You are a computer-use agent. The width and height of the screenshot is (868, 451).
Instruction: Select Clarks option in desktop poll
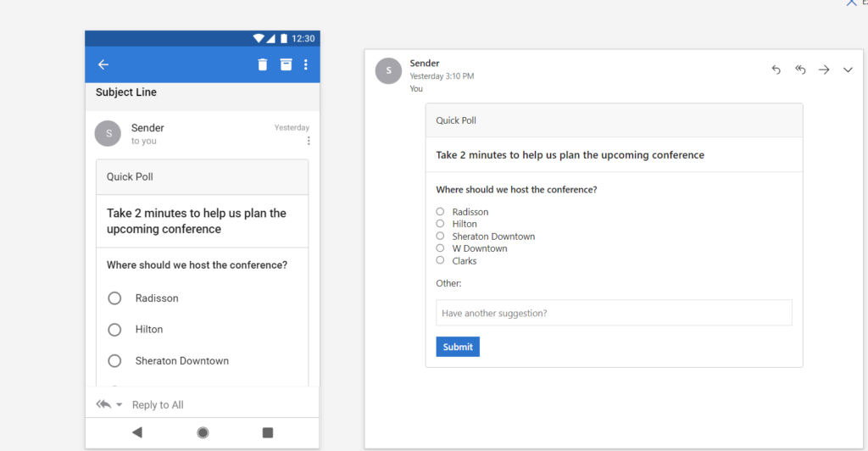[x=440, y=260]
